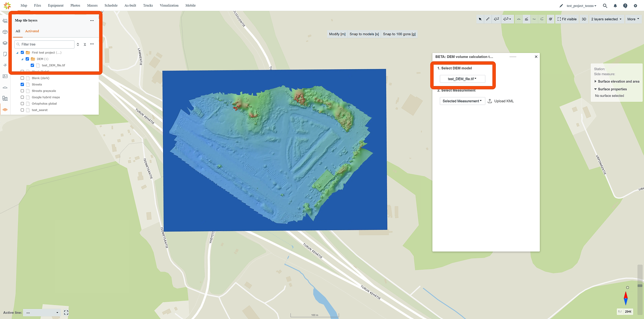Click the search magnifier icon
This screenshot has height=319, width=644.
click(x=605, y=6)
